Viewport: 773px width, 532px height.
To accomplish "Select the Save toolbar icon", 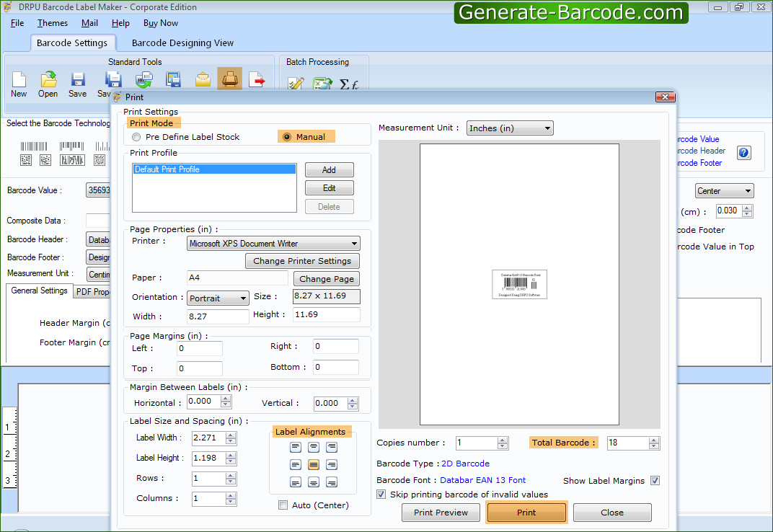I will click(x=77, y=81).
